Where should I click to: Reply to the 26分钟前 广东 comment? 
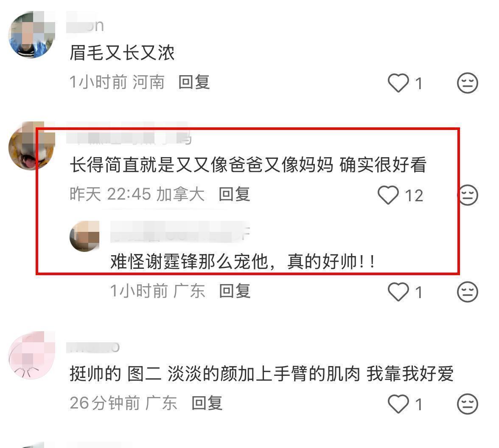click(x=207, y=403)
